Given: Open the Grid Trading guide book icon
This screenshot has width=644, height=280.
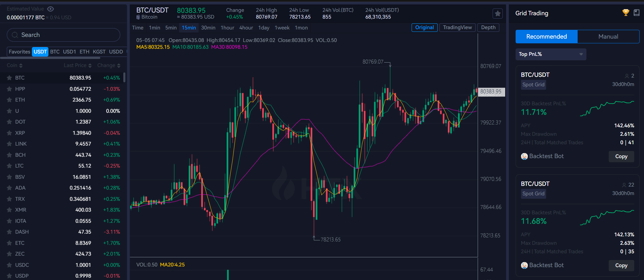Looking at the screenshot, I should (637, 13).
